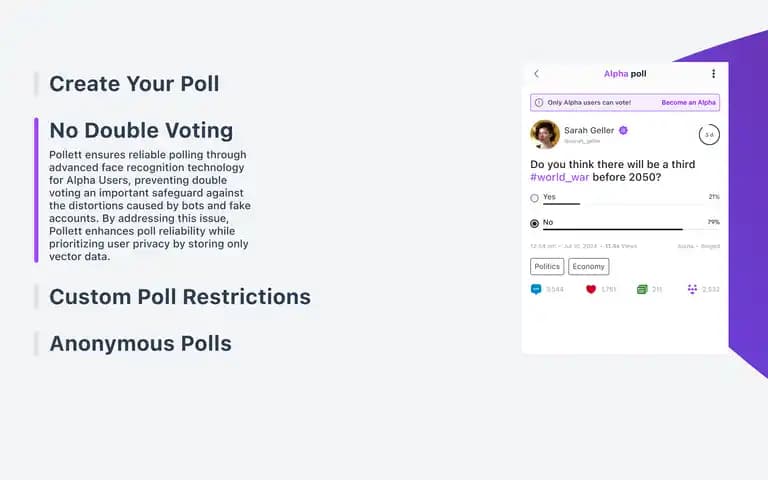Open the #world_war hashtag link
768x480 pixels.
pyautogui.click(x=559, y=177)
